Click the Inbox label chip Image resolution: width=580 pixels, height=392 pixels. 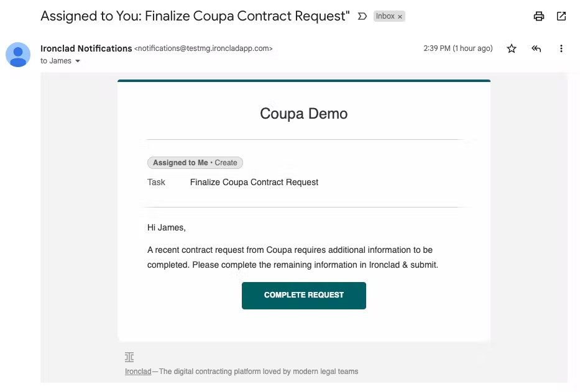click(x=385, y=16)
